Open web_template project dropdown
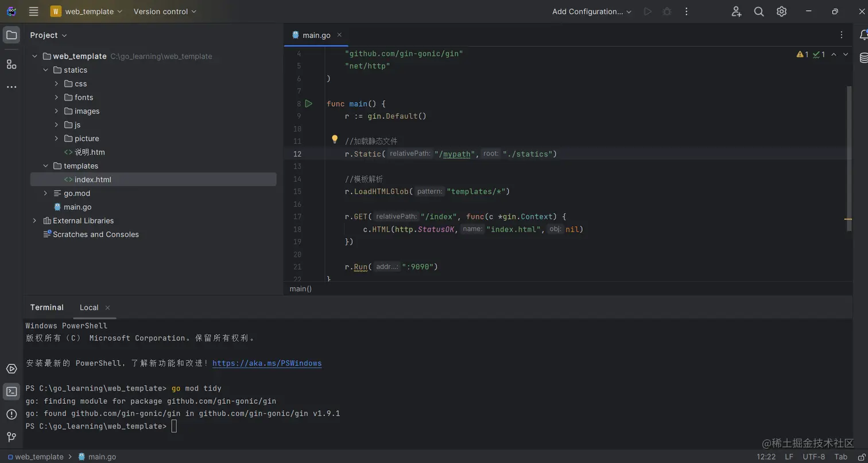 point(87,11)
